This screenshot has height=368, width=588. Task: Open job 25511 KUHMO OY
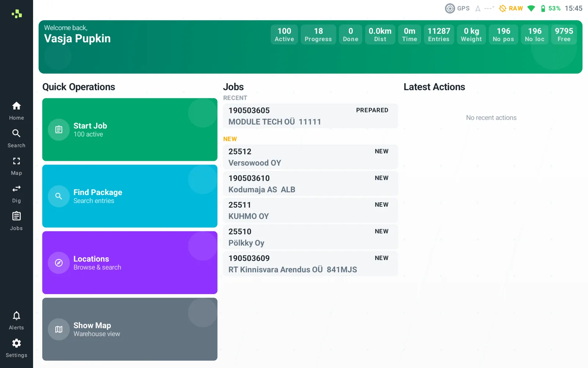pos(311,210)
